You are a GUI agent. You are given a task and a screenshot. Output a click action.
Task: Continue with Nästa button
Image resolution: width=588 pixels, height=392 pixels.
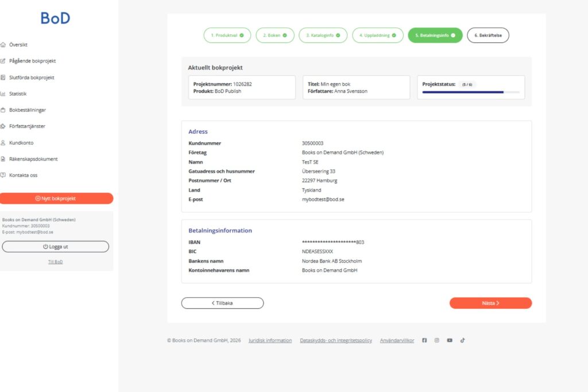pyautogui.click(x=490, y=303)
